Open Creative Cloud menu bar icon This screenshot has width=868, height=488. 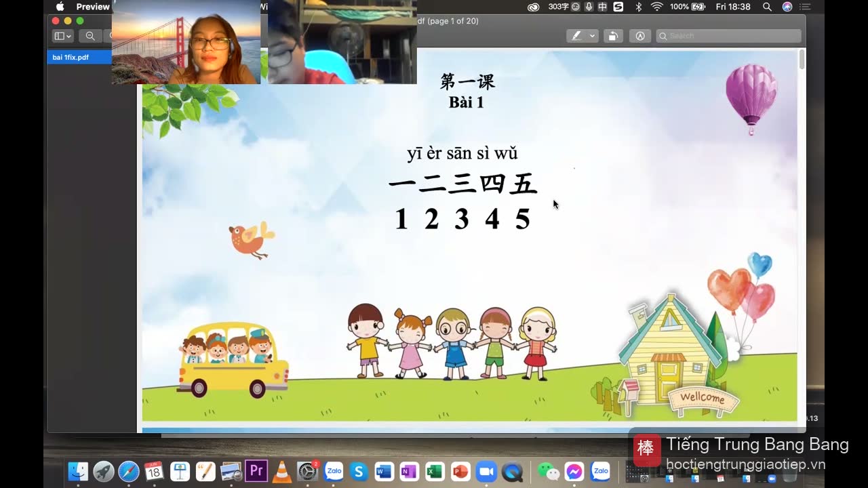534,7
